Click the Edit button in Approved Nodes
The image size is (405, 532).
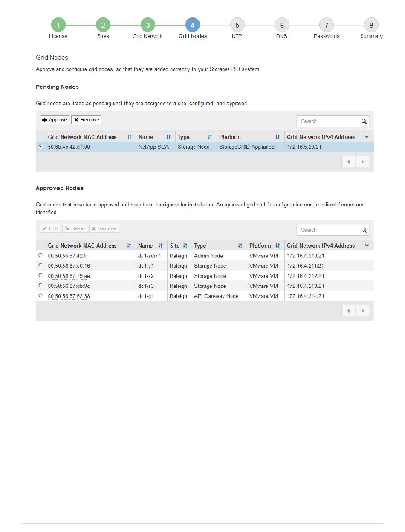pyautogui.click(x=50, y=228)
